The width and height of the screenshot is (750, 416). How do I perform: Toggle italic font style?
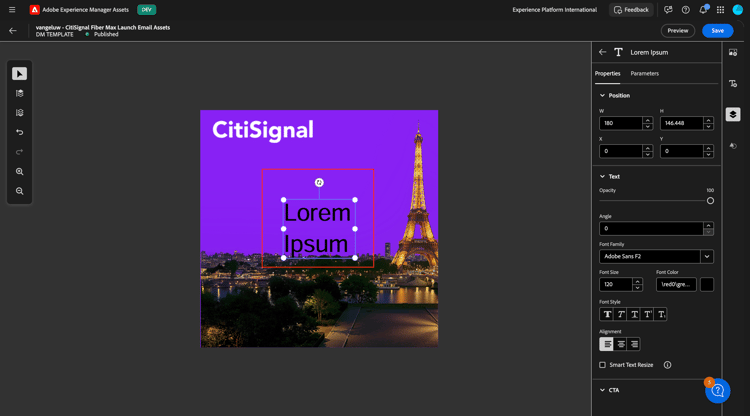(x=620, y=314)
